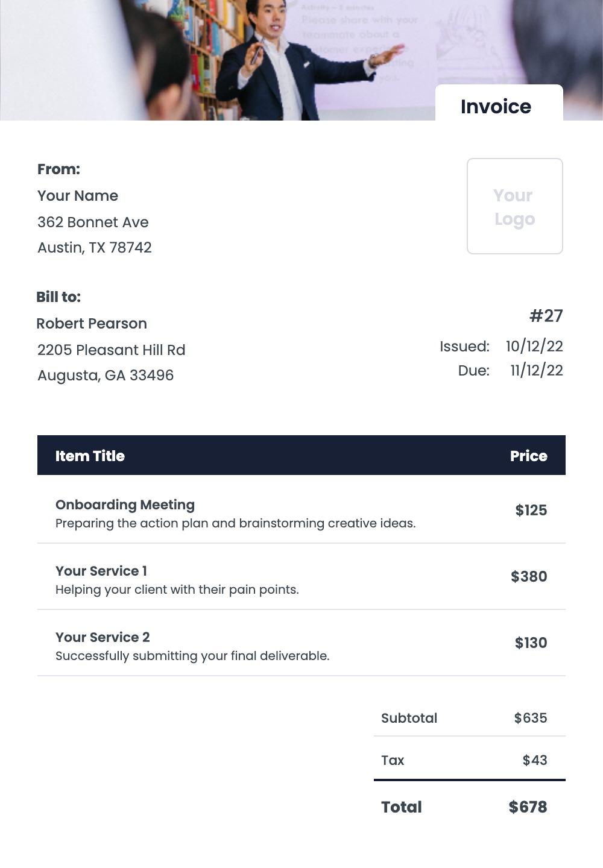Select the Onboarding Meeting item title

[x=125, y=505]
